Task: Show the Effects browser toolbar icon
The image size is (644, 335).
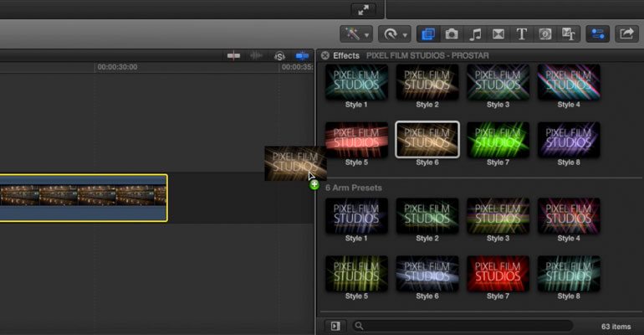Action: click(x=428, y=34)
